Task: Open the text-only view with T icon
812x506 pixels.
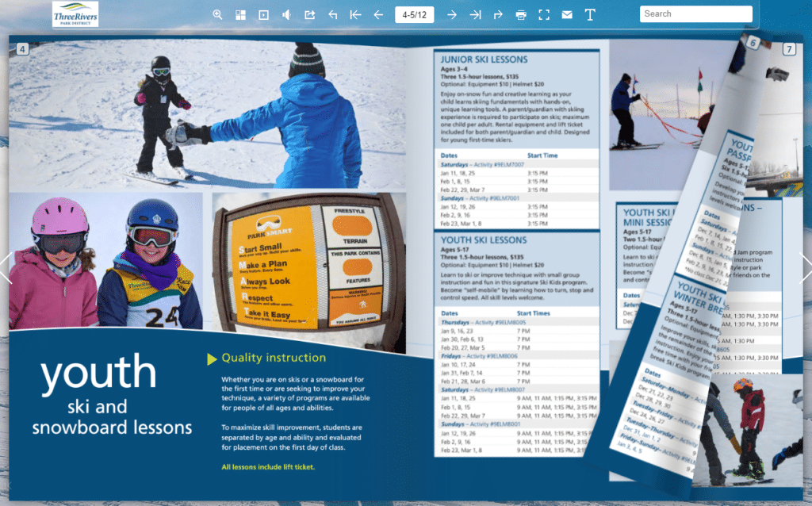Action: (590, 14)
